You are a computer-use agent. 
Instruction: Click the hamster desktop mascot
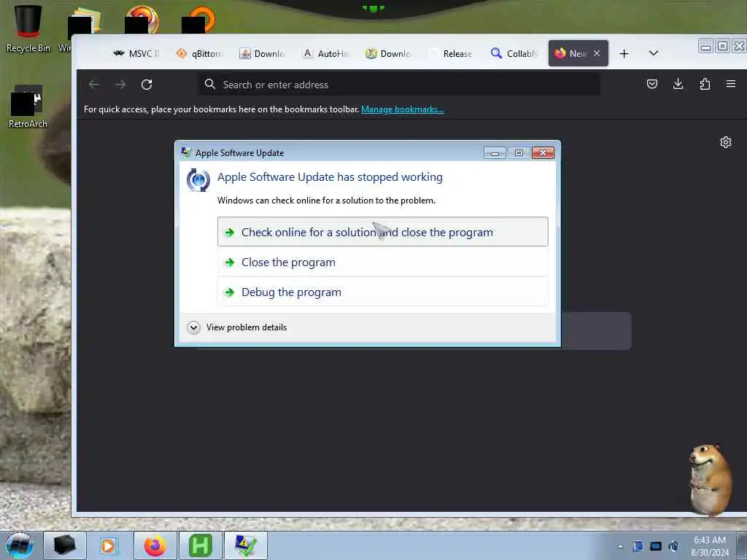point(710,480)
